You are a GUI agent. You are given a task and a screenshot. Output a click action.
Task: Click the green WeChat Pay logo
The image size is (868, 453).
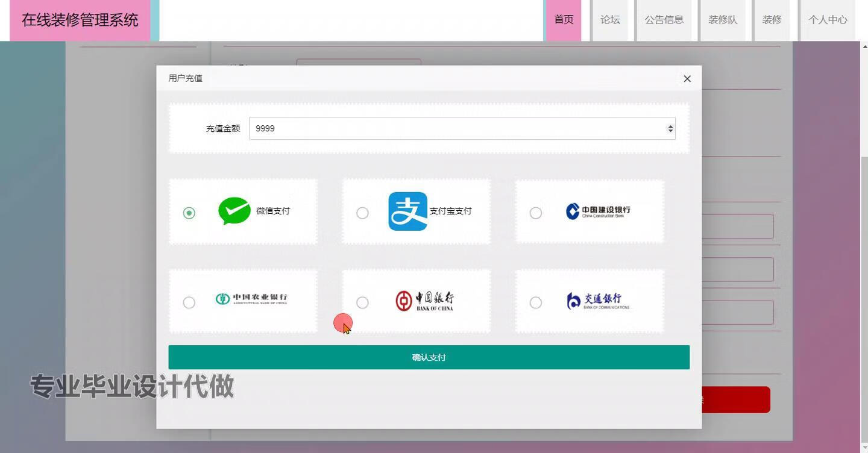click(234, 211)
